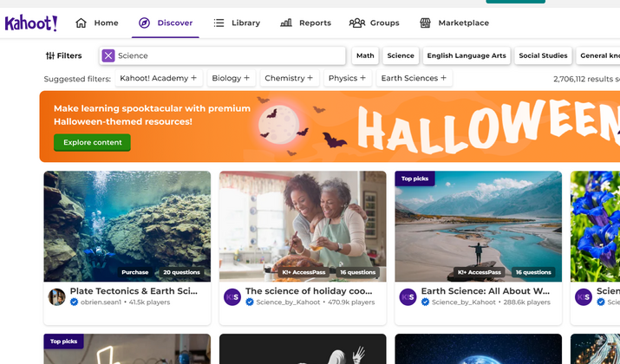620x364 pixels.
Task: Select the English Language Arts chip
Action: (x=467, y=55)
